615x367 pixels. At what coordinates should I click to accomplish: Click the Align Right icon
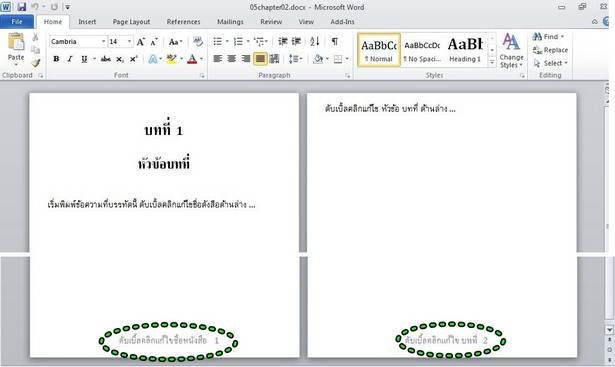pyautogui.click(x=246, y=59)
